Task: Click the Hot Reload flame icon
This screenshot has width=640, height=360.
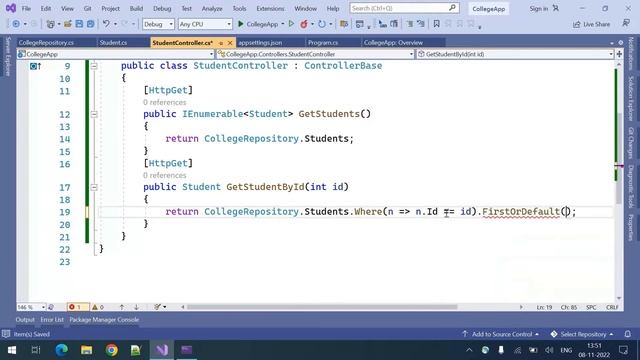Action: pyautogui.click(x=304, y=24)
